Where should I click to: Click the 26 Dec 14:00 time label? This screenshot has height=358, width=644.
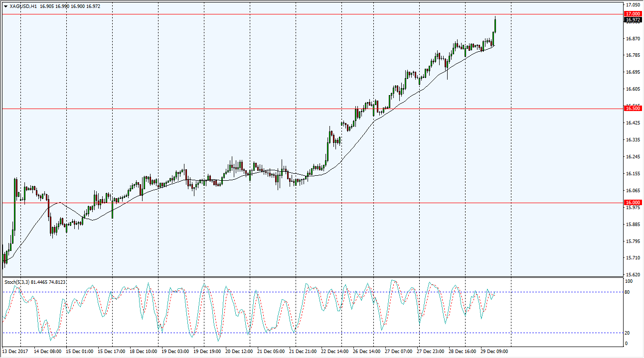(x=365, y=351)
